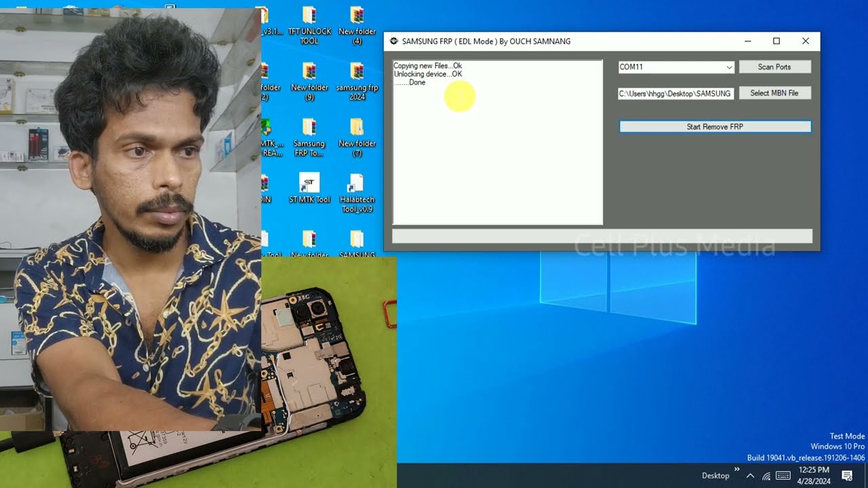Open the network tray icon
The height and width of the screenshot is (488, 868).
[766, 476]
